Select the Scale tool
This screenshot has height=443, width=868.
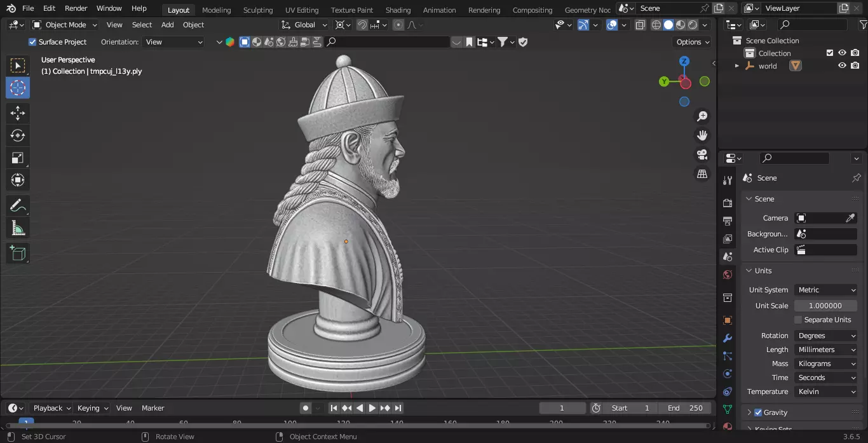tap(18, 158)
